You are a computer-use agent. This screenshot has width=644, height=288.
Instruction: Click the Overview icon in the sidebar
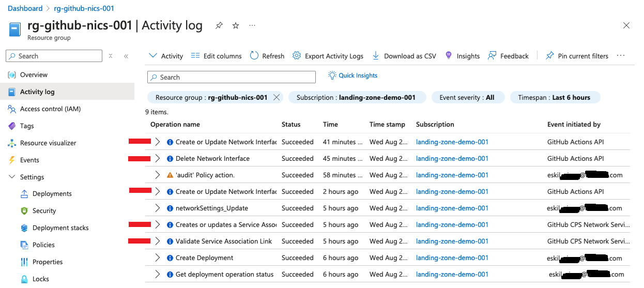tap(11, 75)
